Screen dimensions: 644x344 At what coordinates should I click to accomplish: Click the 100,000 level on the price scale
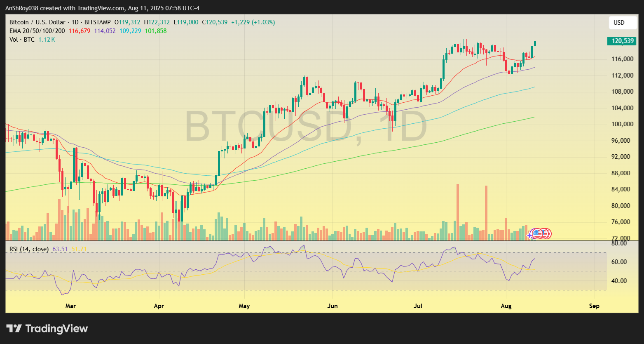(x=623, y=124)
